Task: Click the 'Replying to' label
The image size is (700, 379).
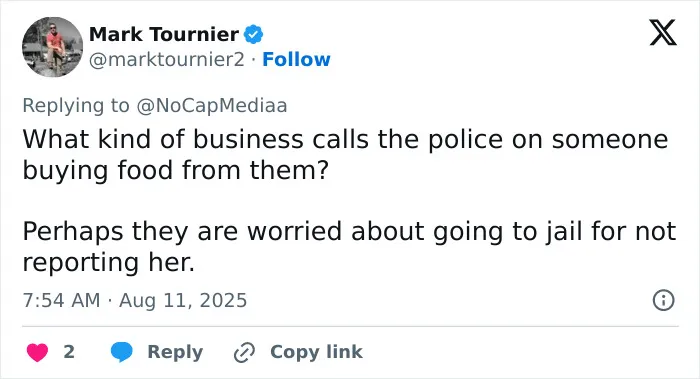Action: click(76, 106)
